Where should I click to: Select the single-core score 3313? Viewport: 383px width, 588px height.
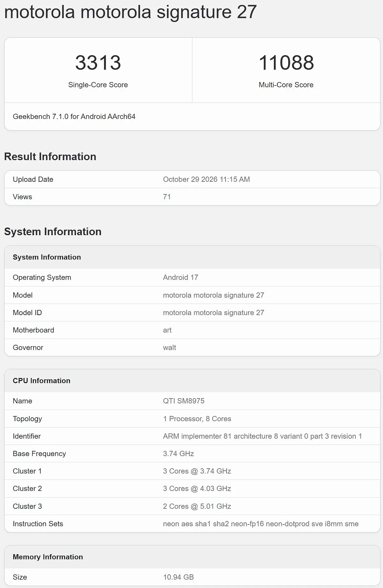(x=98, y=62)
